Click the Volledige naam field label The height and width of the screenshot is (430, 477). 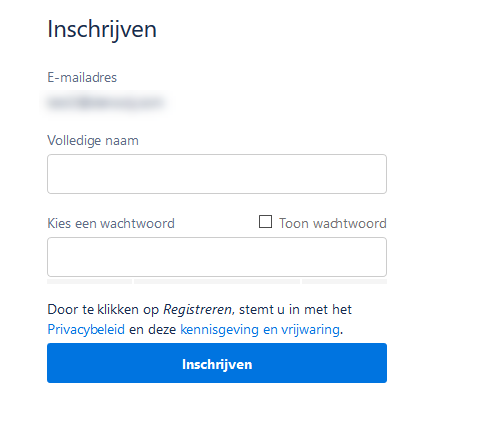(93, 140)
